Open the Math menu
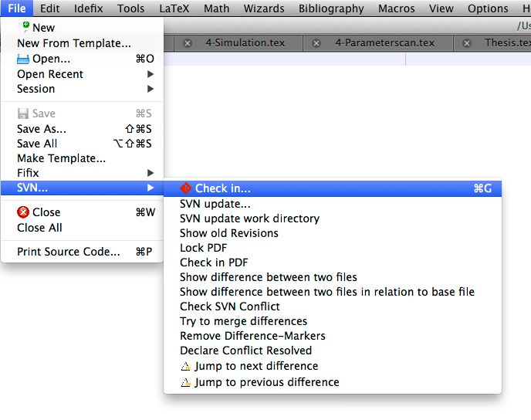This screenshot has width=531, height=420. [x=216, y=8]
